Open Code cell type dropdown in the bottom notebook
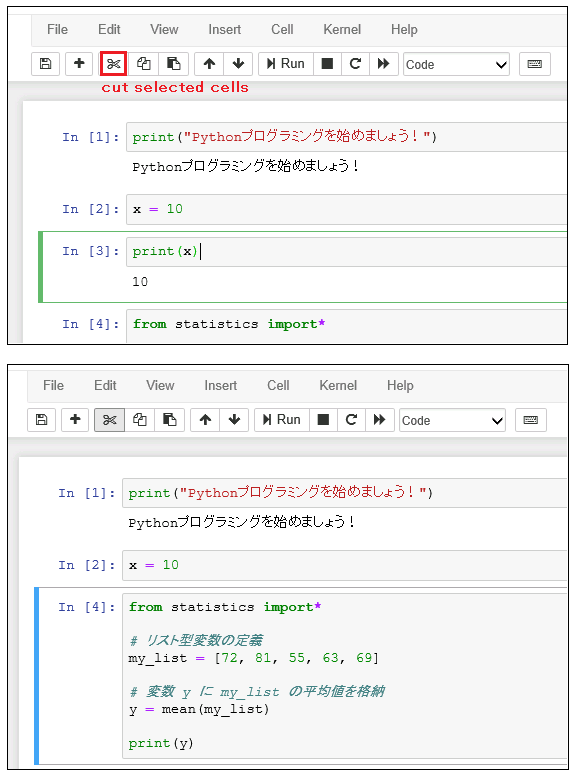Image resolution: width=574 pixels, height=778 pixels. point(452,420)
